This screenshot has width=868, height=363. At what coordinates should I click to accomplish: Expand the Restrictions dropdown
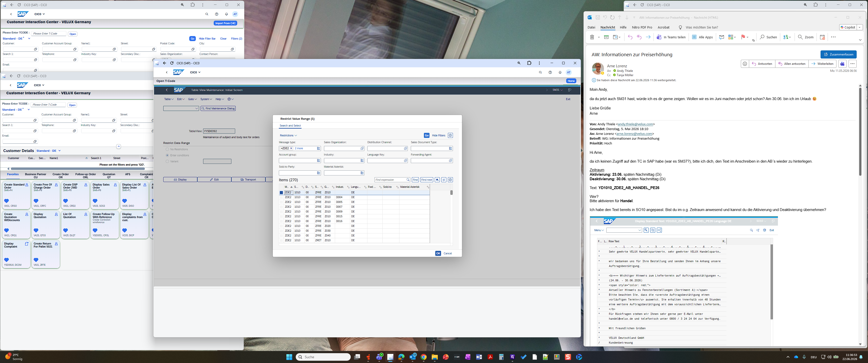click(288, 135)
